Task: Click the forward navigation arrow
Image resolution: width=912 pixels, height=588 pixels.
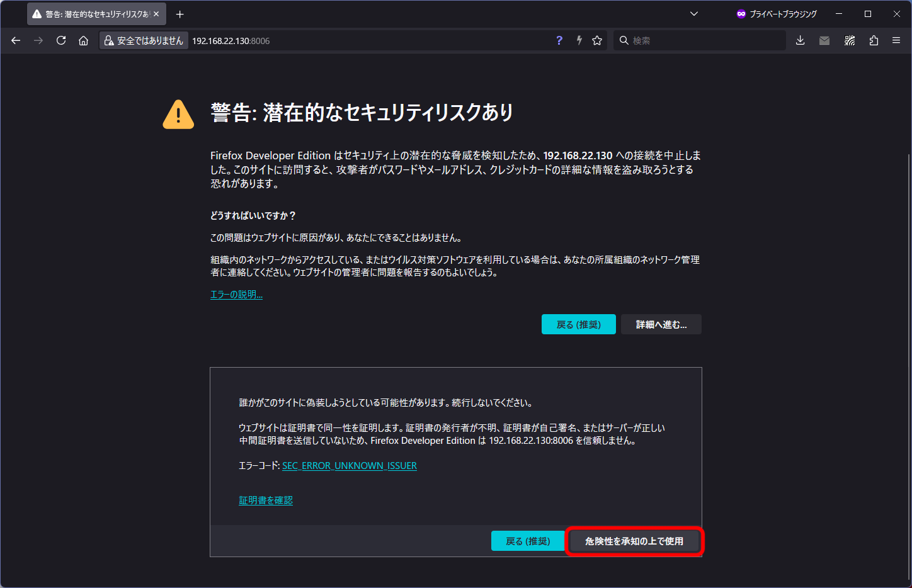Action: 38,40
